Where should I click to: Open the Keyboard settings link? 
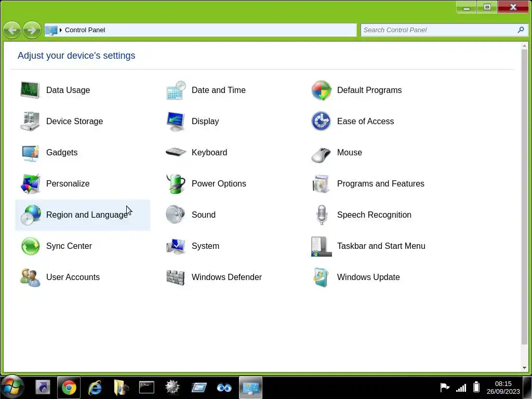209,153
